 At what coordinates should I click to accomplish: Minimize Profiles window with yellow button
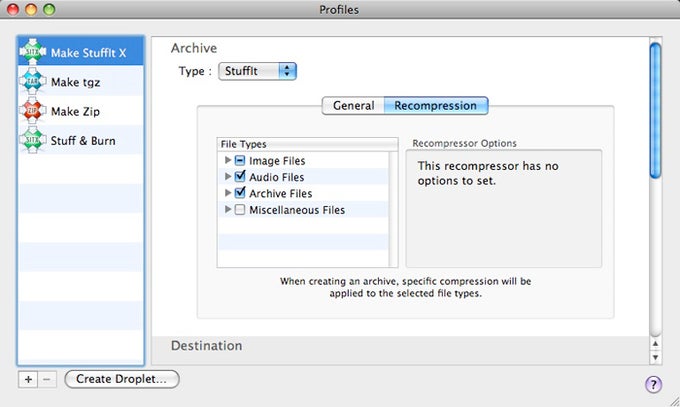[31, 9]
